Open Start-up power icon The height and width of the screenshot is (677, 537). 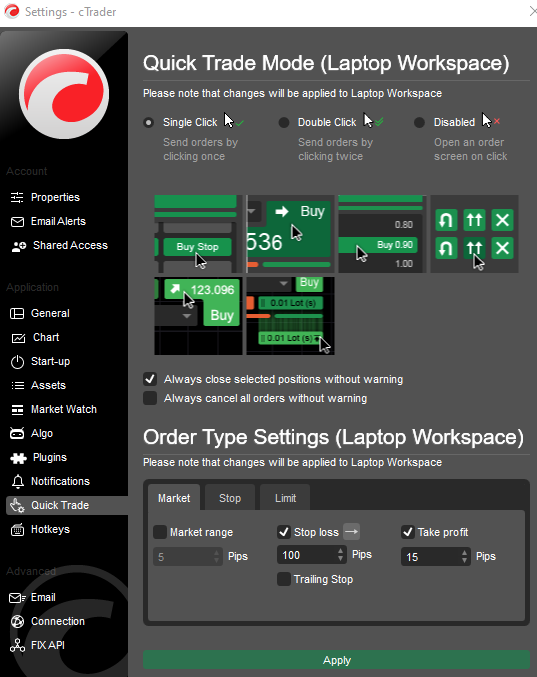point(17,362)
